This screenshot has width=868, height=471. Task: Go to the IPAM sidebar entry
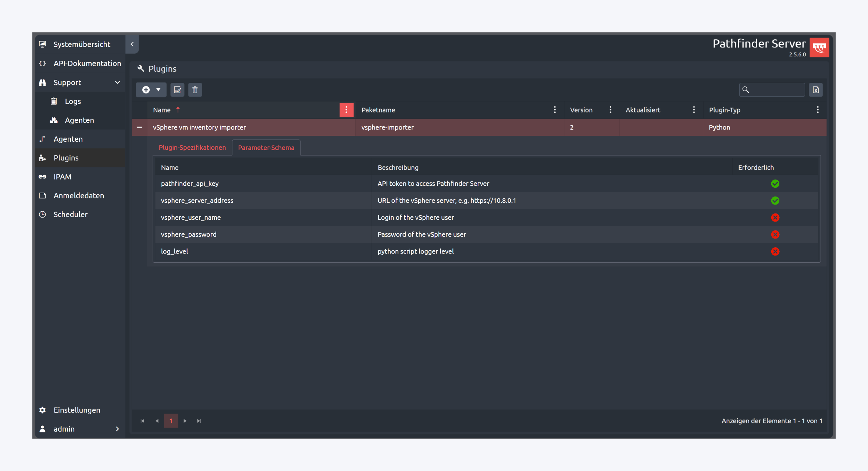tap(62, 177)
